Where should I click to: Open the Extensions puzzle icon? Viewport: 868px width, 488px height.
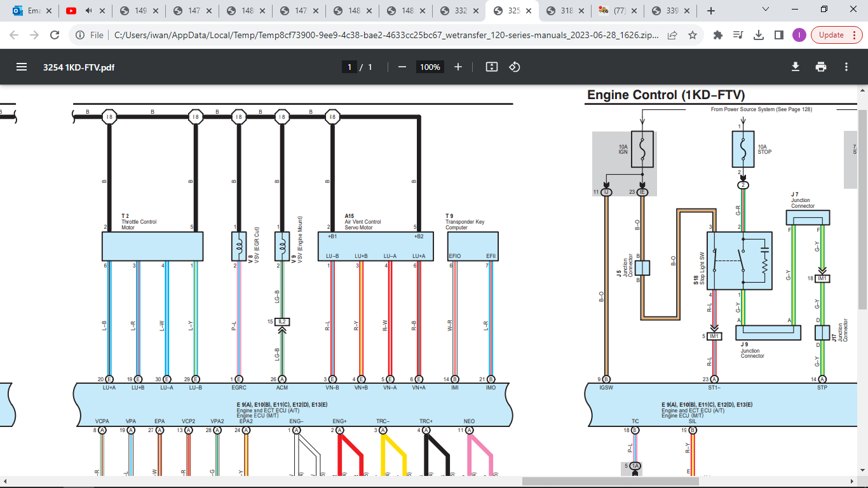[718, 35]
